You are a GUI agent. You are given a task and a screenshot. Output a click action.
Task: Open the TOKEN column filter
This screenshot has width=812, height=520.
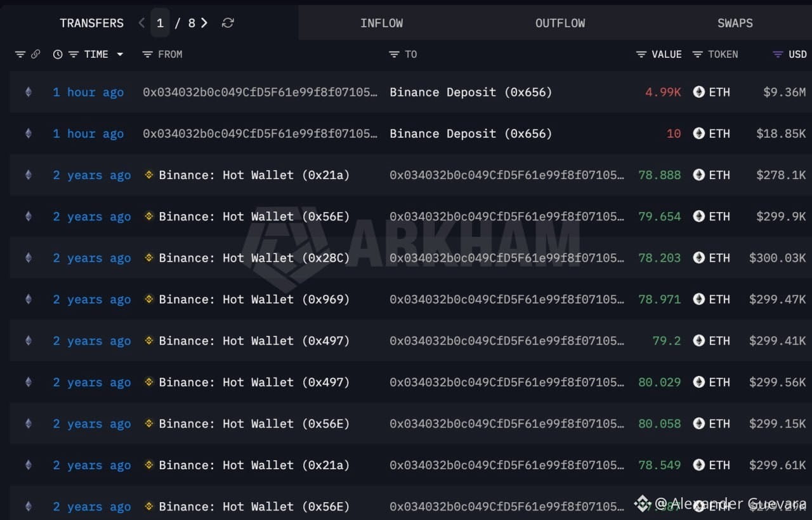click(697, 55)
